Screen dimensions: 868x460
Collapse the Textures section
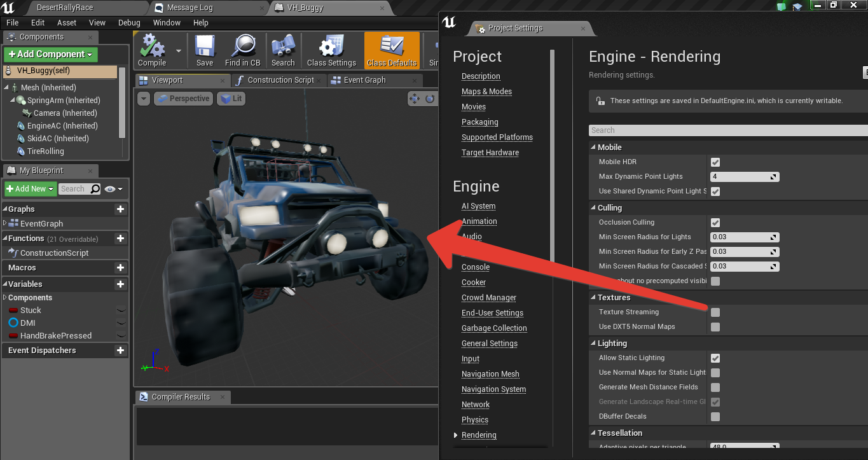pos(593,297)
